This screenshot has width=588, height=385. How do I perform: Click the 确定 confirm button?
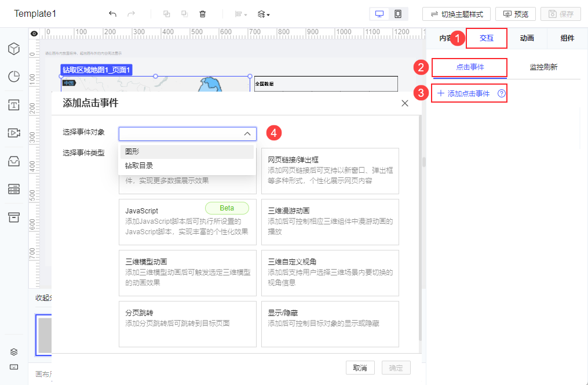tap(396, 368)
